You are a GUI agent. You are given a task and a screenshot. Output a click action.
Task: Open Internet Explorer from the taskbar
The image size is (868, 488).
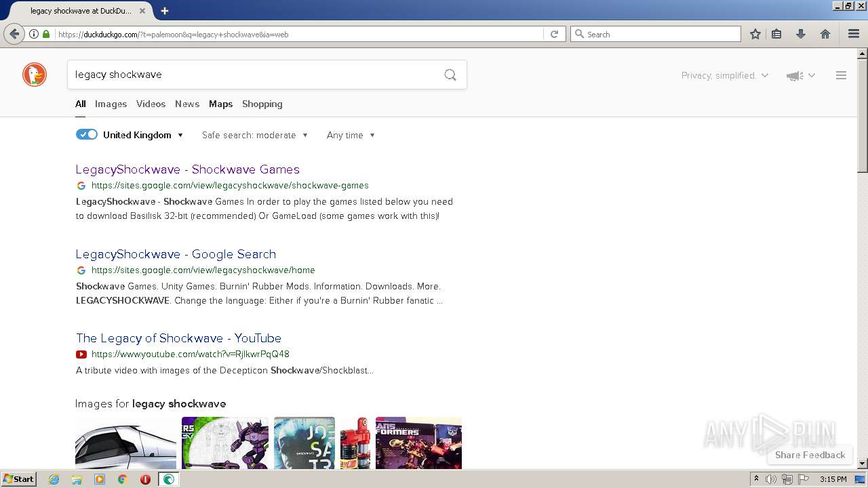tap(54, 479)
